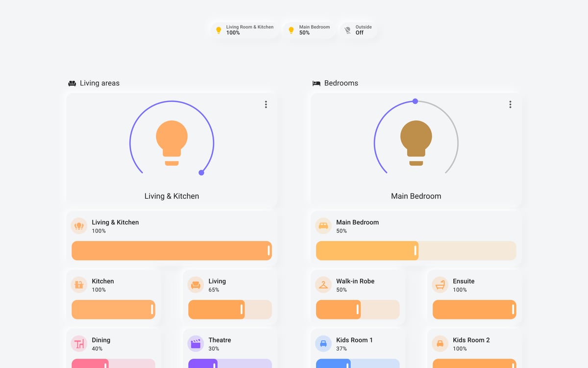Click the Living areas heading text
Viewport: 588px width, 368px height.
[99, 83]
